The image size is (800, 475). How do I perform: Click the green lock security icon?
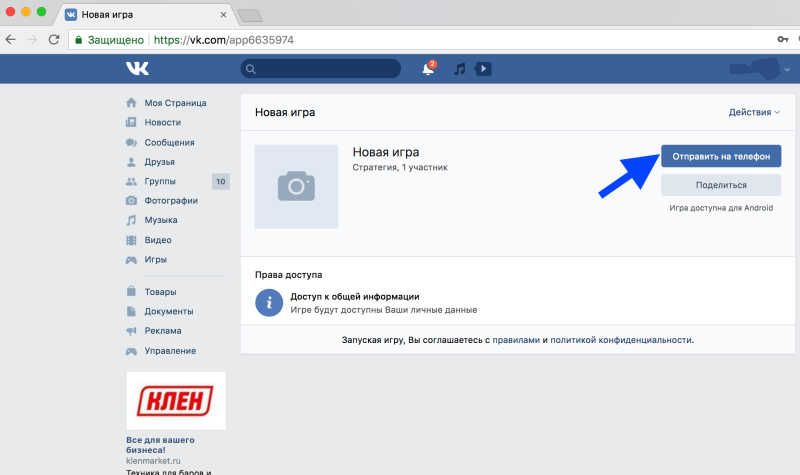point(78,40)
